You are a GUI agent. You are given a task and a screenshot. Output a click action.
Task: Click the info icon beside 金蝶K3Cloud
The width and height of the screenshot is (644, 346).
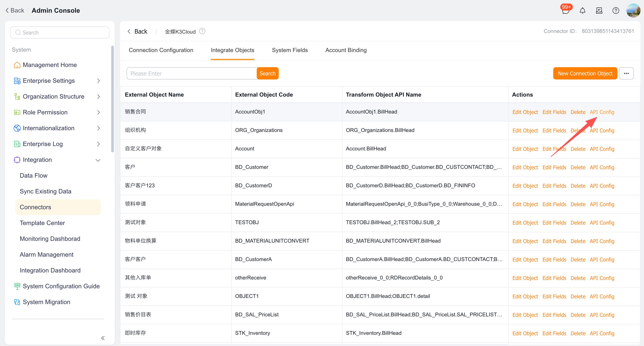(202, 31)
